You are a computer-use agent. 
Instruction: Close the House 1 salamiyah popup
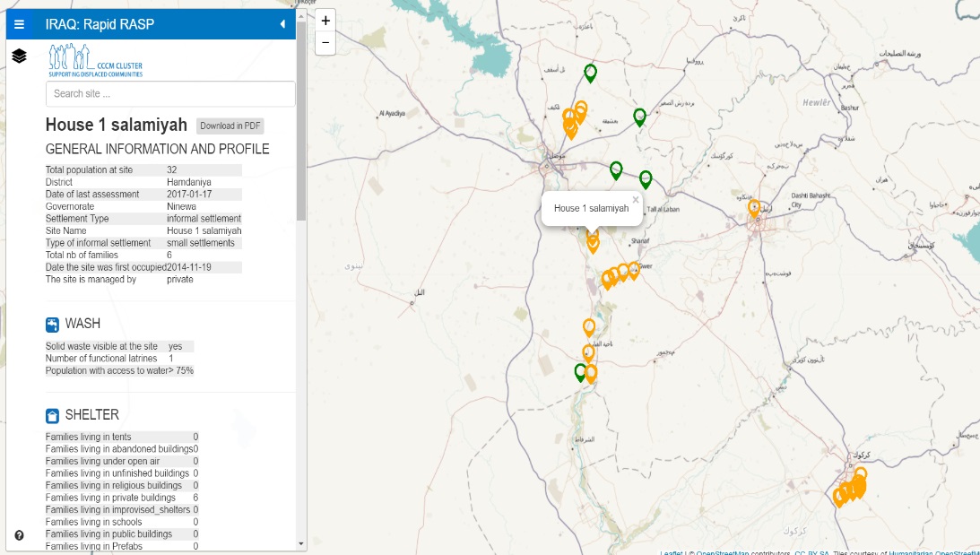pos(636,200)
